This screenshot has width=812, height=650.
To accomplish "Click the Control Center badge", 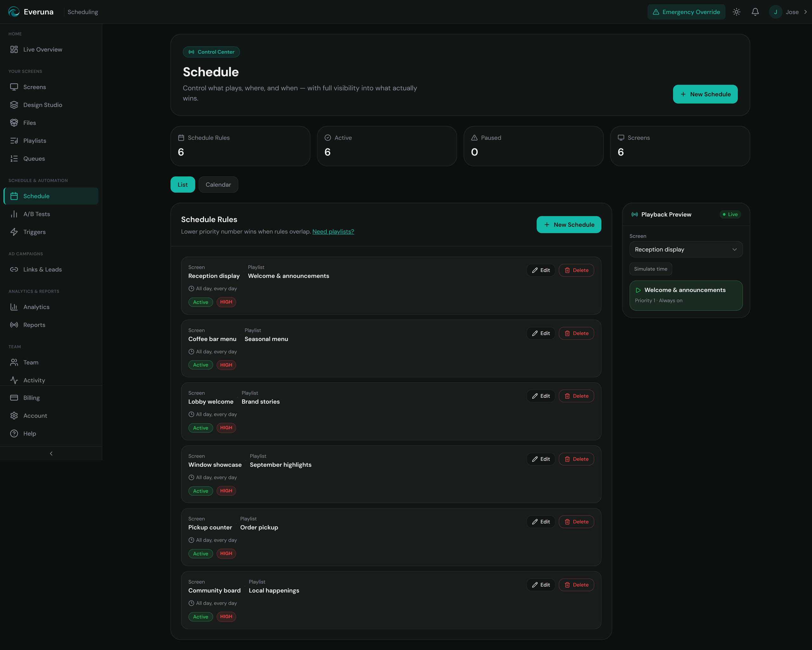I will click(x=211, y=52).
